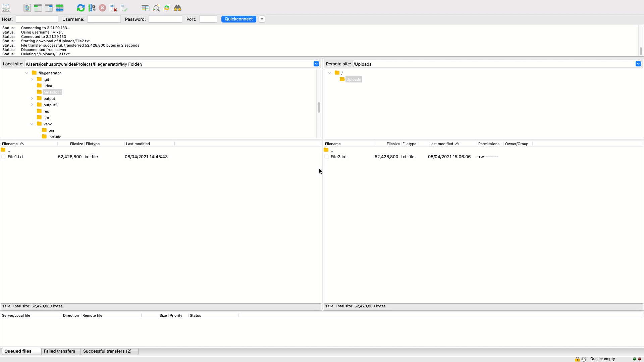Click the parent folder icon in remote list

coord(326,150)
